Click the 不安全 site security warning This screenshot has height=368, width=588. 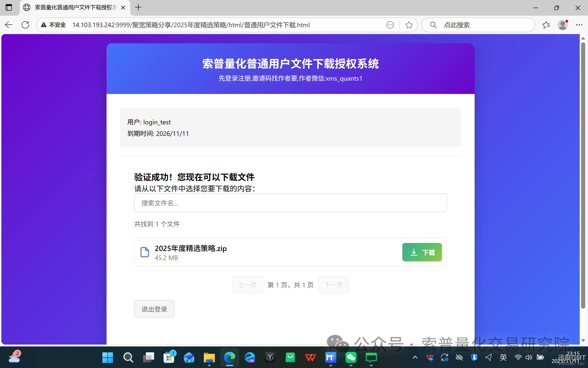click(53, 25)
